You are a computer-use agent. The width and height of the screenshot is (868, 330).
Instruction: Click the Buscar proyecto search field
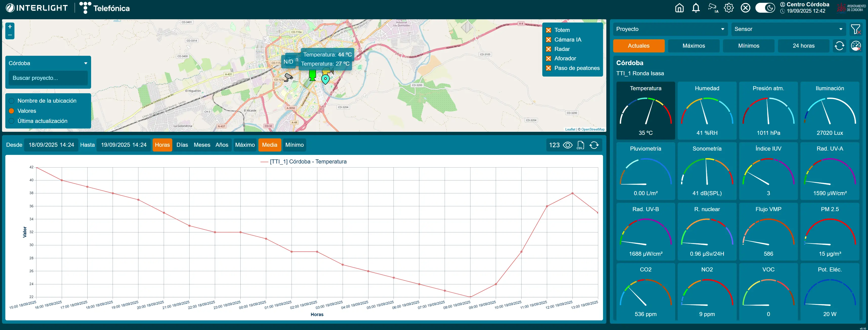(x=48, y=78)
